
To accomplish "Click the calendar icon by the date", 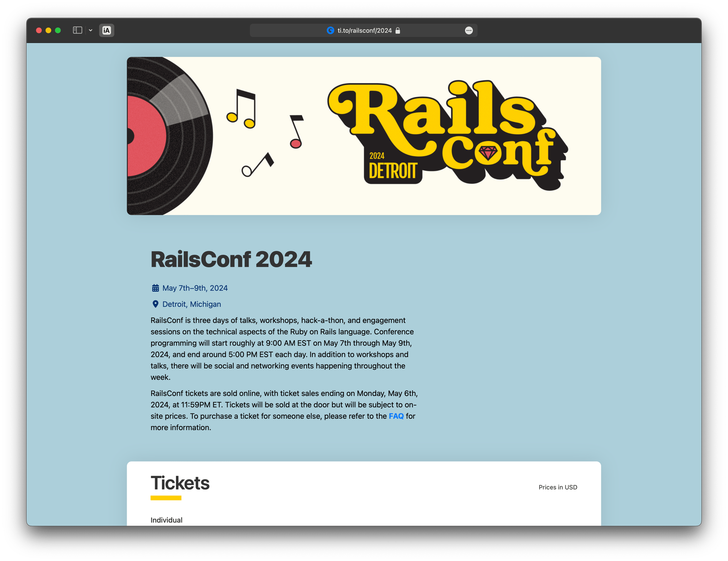I will (x=155, y=288).
